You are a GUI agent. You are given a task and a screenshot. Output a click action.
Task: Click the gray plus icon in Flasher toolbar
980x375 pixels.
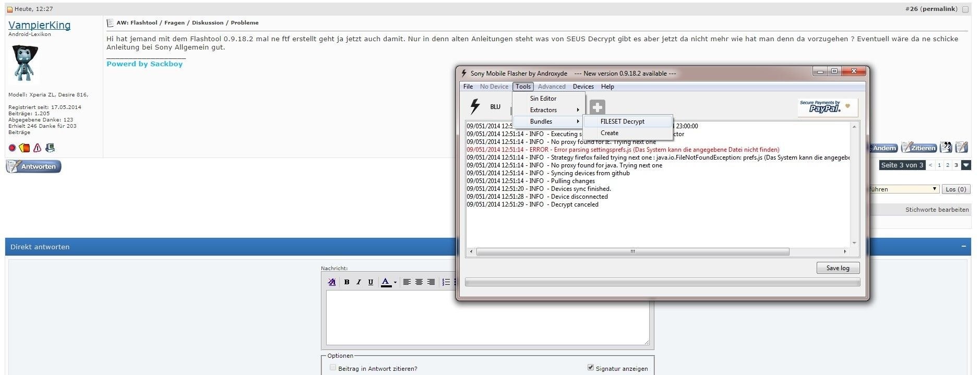pos(597,107)
